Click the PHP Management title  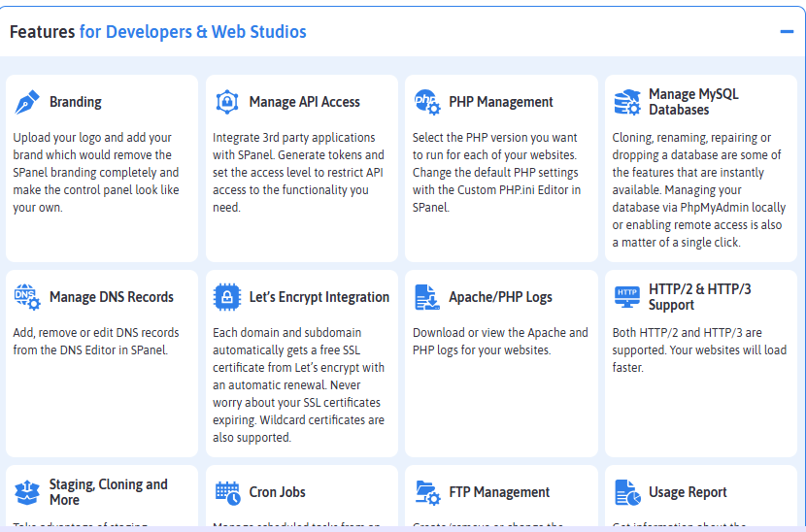pyautogui.click(x=501, y=102)
